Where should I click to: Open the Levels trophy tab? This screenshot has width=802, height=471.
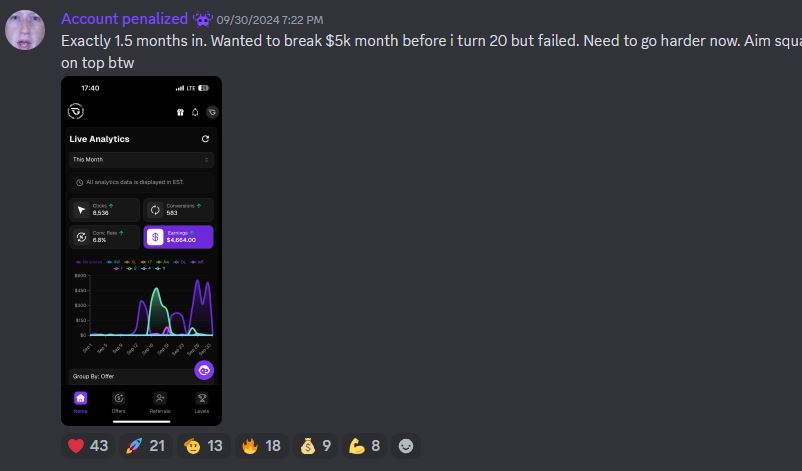tap(202, 402)
